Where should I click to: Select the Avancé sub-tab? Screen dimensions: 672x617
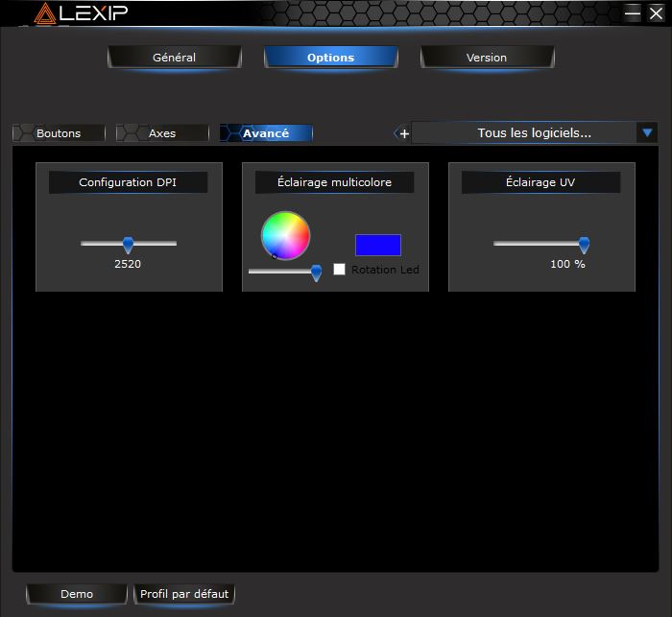pos(266,133)
